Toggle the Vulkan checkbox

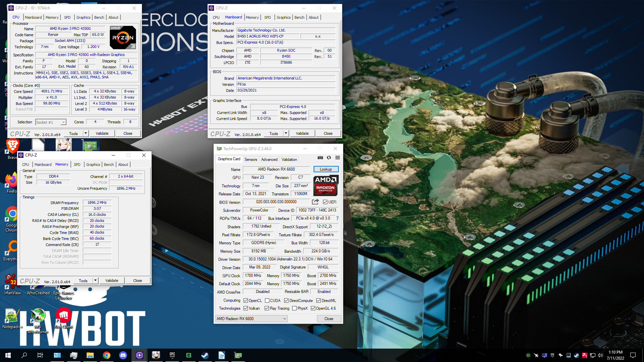point(246,308)
